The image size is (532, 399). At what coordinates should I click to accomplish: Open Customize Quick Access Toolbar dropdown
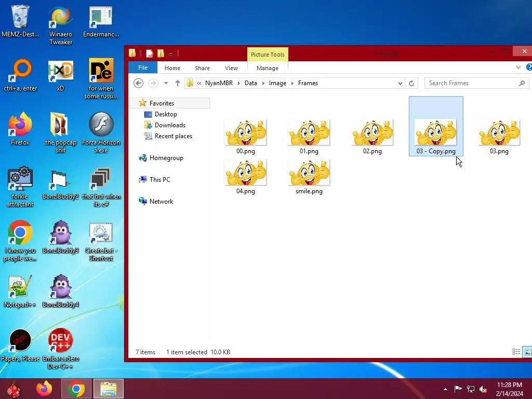pyautogui.click(x=170, y=54)
